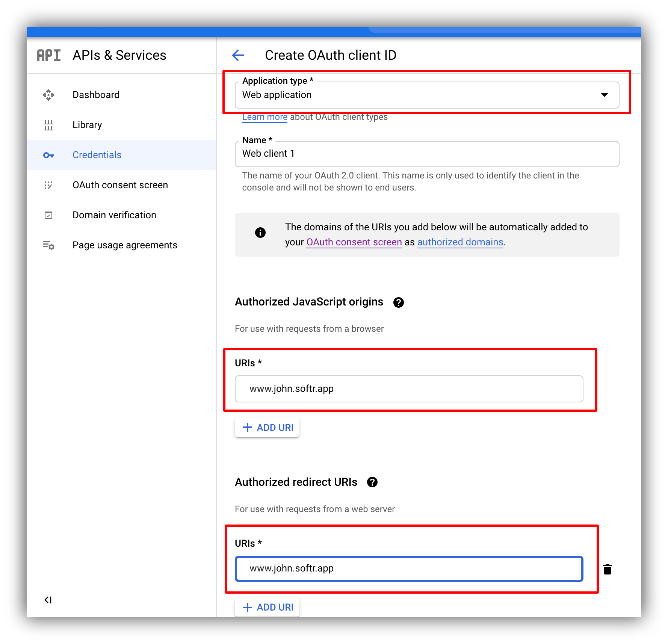The image size is (668, 644).
Task: Open the Library icon in the sidebar
Action: click(48, 125)
